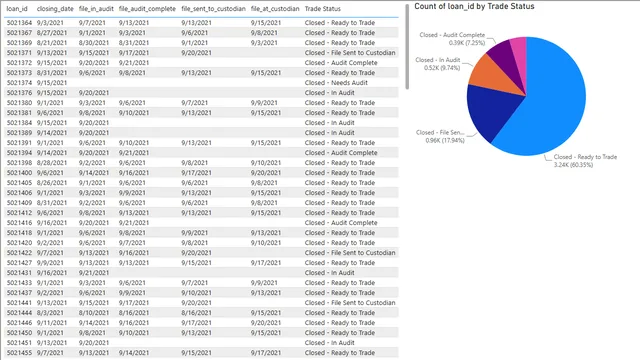Click closing_date 8/21/2021 in row 5021369

[52, 43]
